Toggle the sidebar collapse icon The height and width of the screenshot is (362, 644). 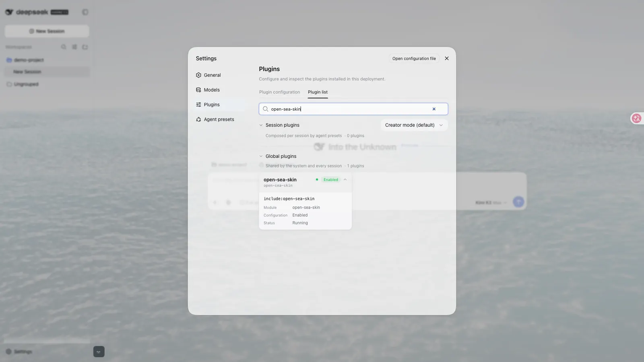click(x=85, y=12)
